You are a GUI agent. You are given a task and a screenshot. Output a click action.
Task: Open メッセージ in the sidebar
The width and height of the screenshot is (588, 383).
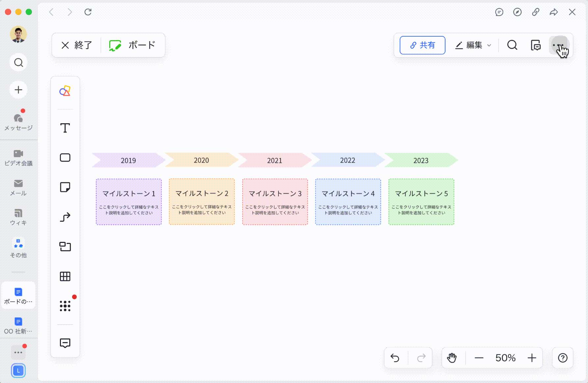[x=18, y=122]
